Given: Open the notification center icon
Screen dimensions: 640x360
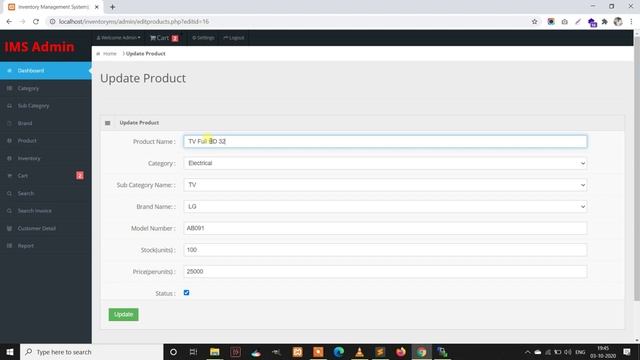Looking at the screenshot, I should click(x=627, y=352).
